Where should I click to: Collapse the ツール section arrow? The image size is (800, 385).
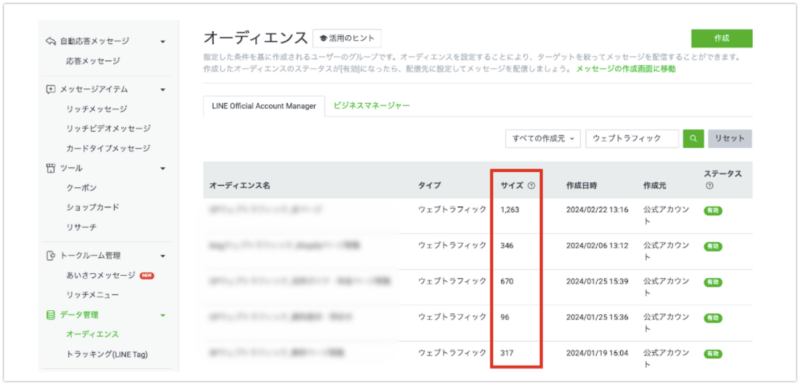point(163,168)
